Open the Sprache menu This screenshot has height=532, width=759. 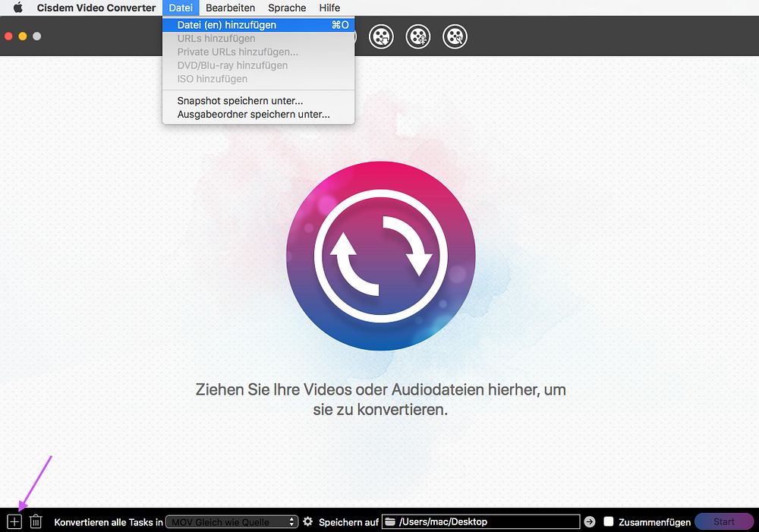point(287,8)
